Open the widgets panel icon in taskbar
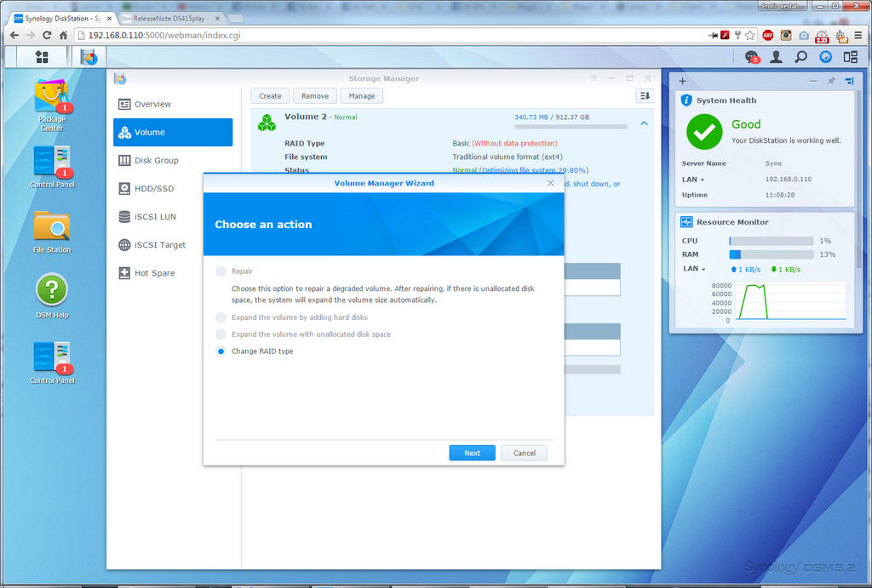Image resolution: width=872 pixels, height=588 pixels. tap(826, 57)
